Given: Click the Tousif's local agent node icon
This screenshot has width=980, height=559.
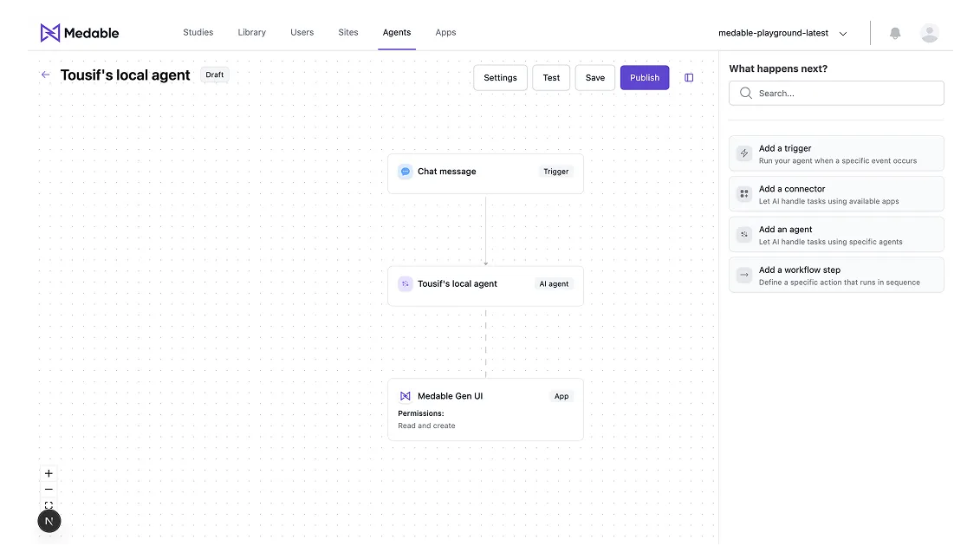Looking at the screenshot, I should tap(405, 284).
